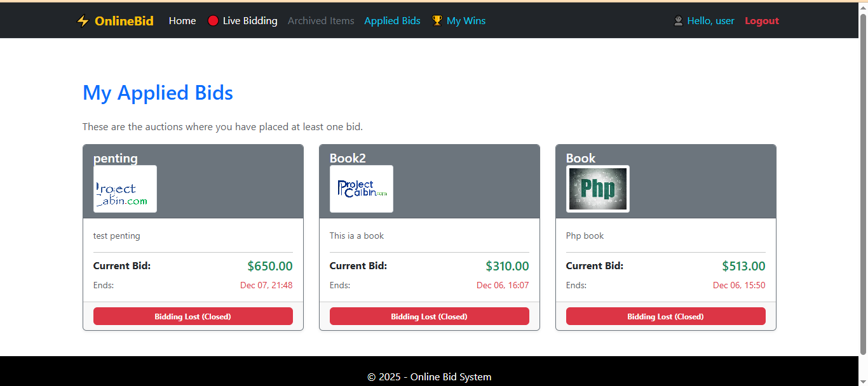868x386 pixels.
Task: Click the red dot icon beside Live Bidding
Action: (213, 20)
